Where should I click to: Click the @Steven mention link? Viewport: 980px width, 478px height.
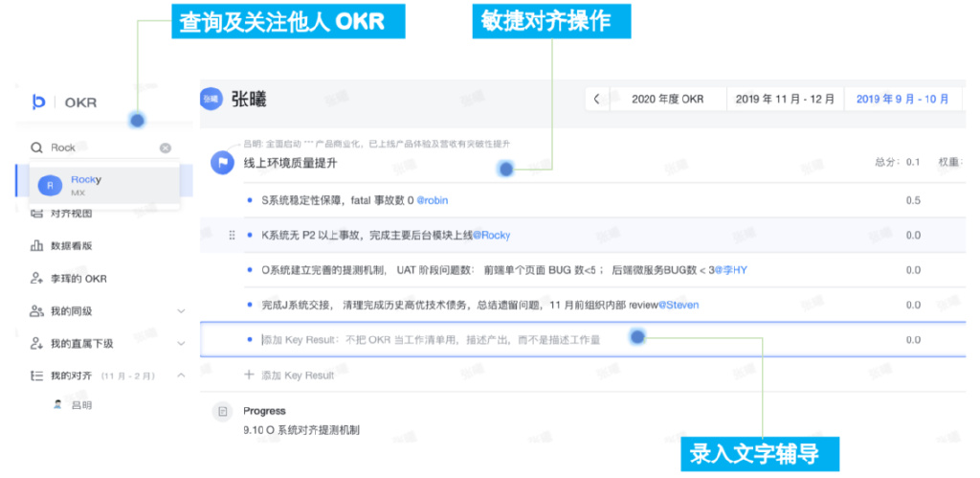coord(679,306)
